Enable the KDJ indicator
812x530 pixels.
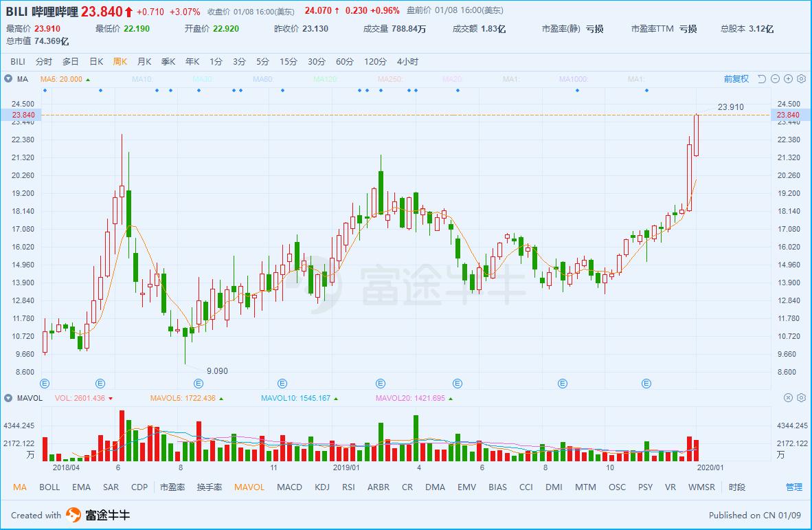tap(322, 487)
